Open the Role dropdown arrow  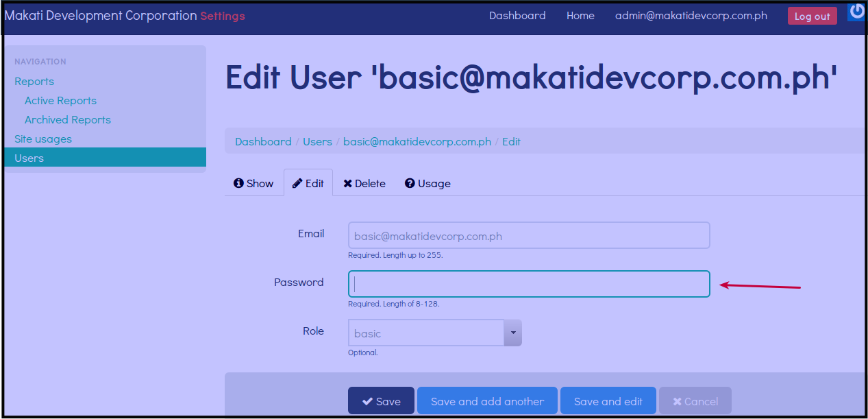(x=513, y=333)
